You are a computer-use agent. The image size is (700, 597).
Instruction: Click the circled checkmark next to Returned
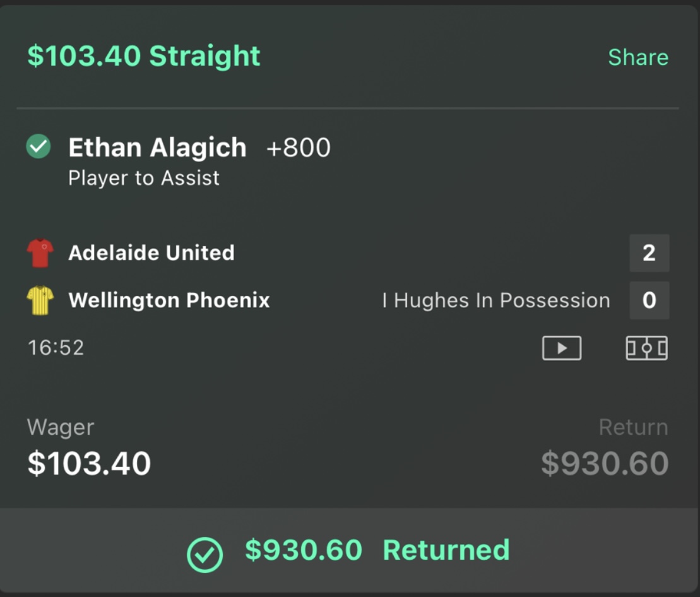point(205,554)
